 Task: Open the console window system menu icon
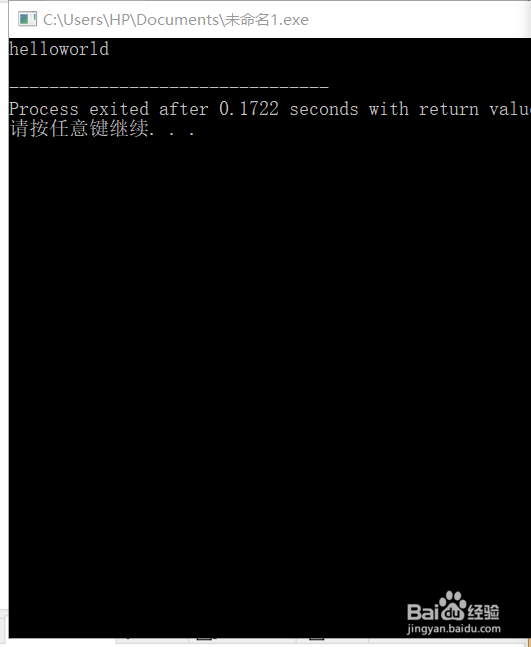pos(27,19)
